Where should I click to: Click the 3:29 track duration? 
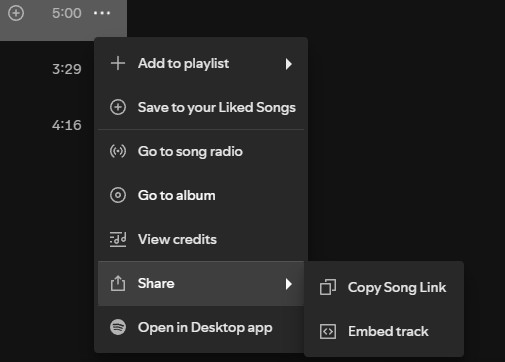tap(67, 69)
